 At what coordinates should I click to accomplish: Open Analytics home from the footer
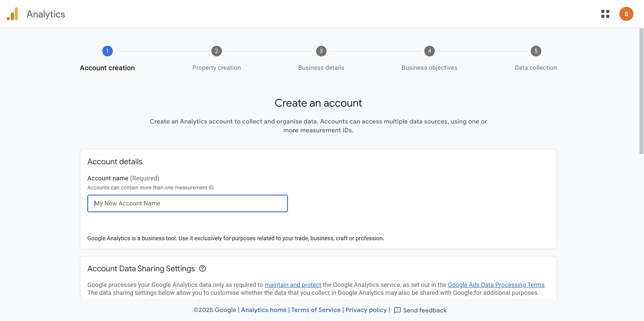tap(264, 310)
